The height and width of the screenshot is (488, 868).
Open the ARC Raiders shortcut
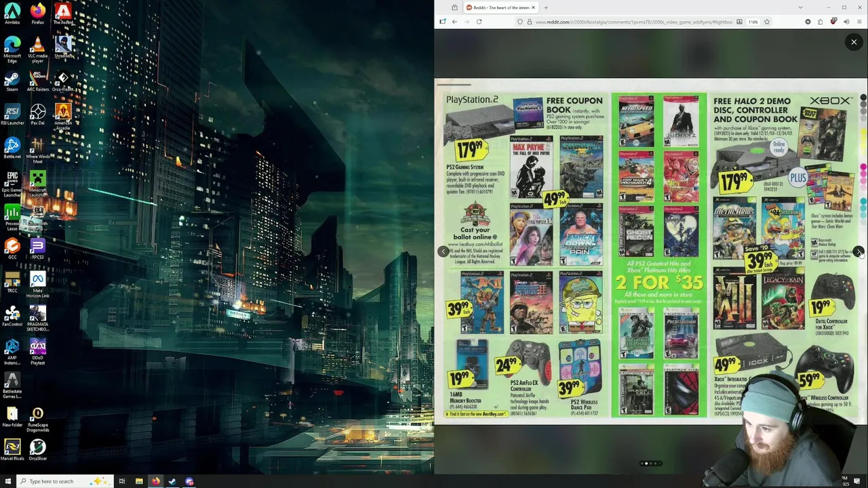pyautogui.click(x=38, y=81)
